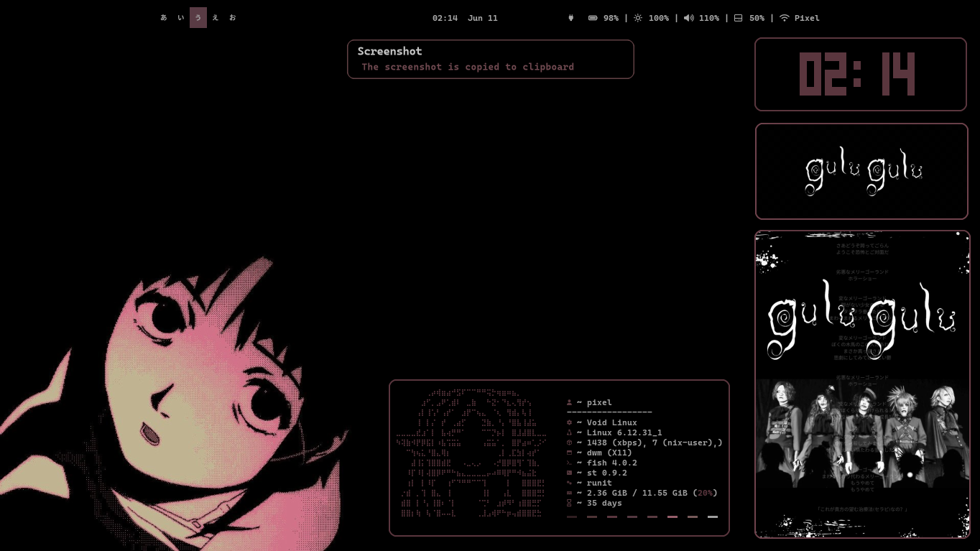Click the power plug charging icon
Screen dimensions: 980x551
point(571,18)
